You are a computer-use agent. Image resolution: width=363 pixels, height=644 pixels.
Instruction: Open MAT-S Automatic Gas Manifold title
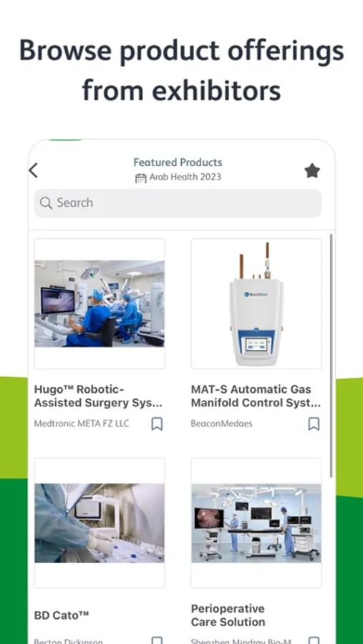click(x=256, y=396)
